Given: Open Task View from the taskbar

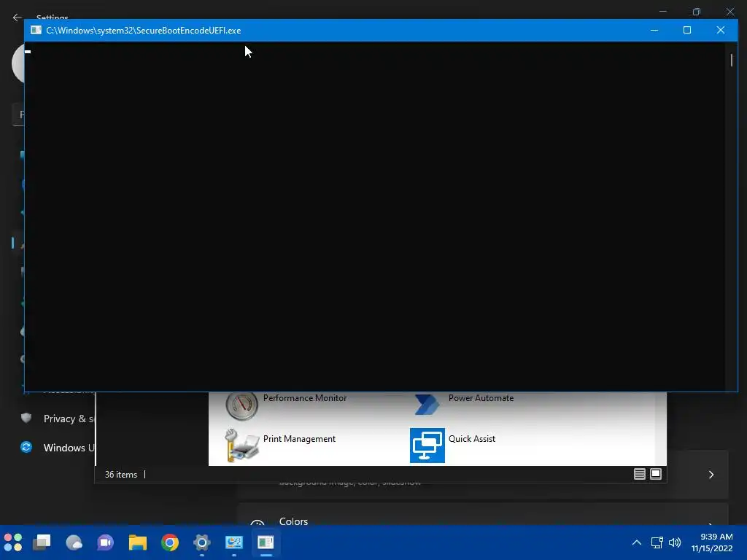Looking at the screenshot, I should tap(42, 542).
